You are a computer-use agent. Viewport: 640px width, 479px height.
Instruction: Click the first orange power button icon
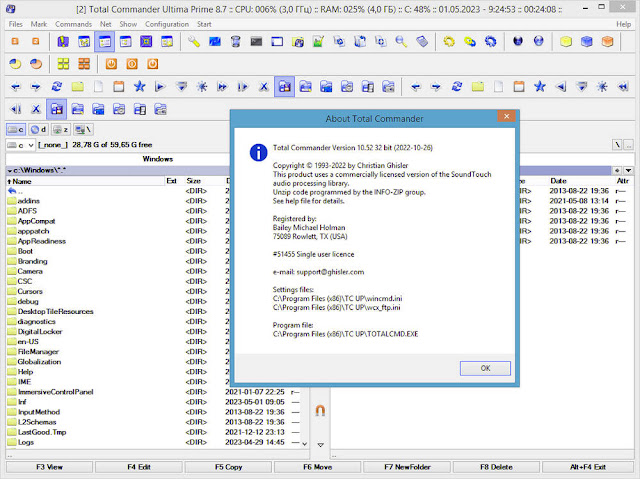point(111,64)
